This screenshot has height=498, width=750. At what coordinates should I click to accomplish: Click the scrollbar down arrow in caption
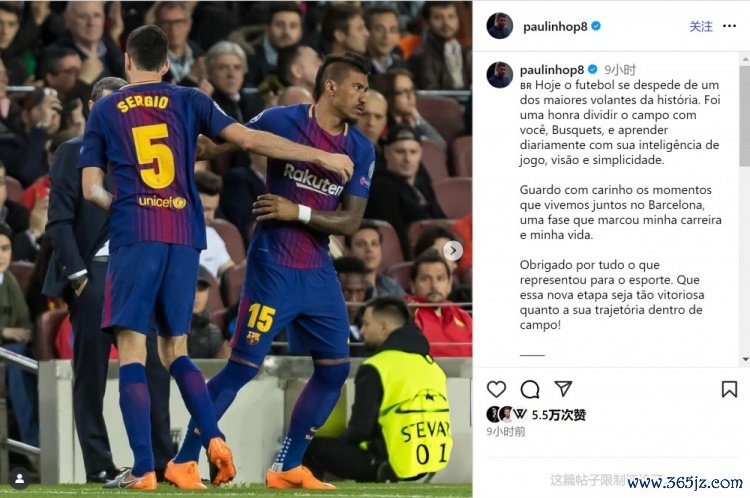tap(745, 359)
